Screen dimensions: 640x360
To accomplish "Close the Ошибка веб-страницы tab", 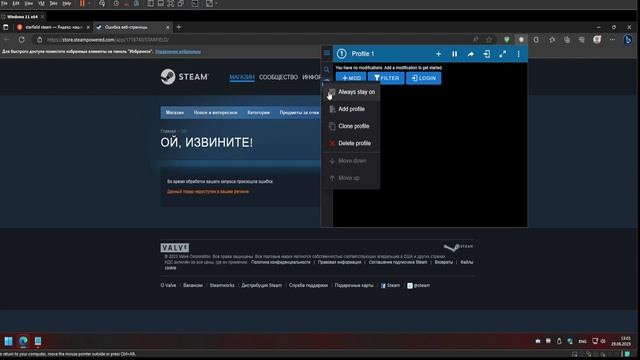I will click(167, 27).
